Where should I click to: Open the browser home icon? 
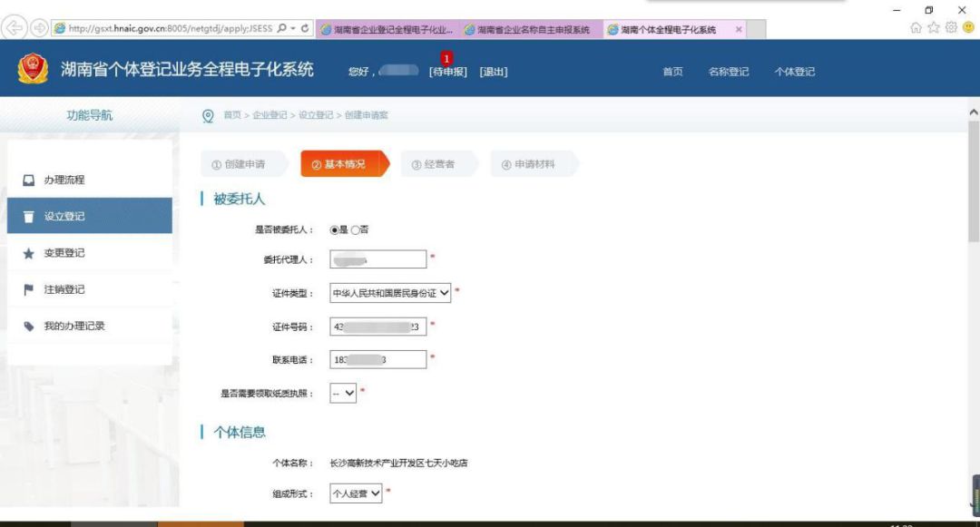[916, 27]
